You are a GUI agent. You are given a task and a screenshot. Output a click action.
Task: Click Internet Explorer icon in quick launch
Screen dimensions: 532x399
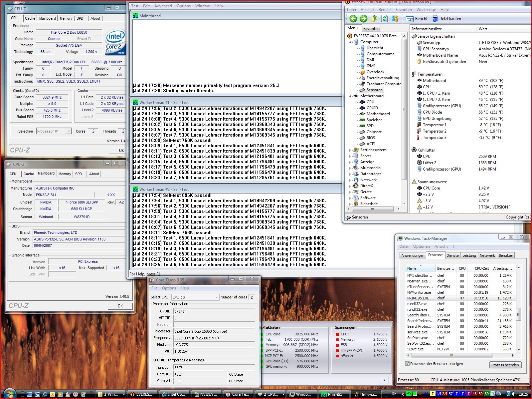(45, 394)
